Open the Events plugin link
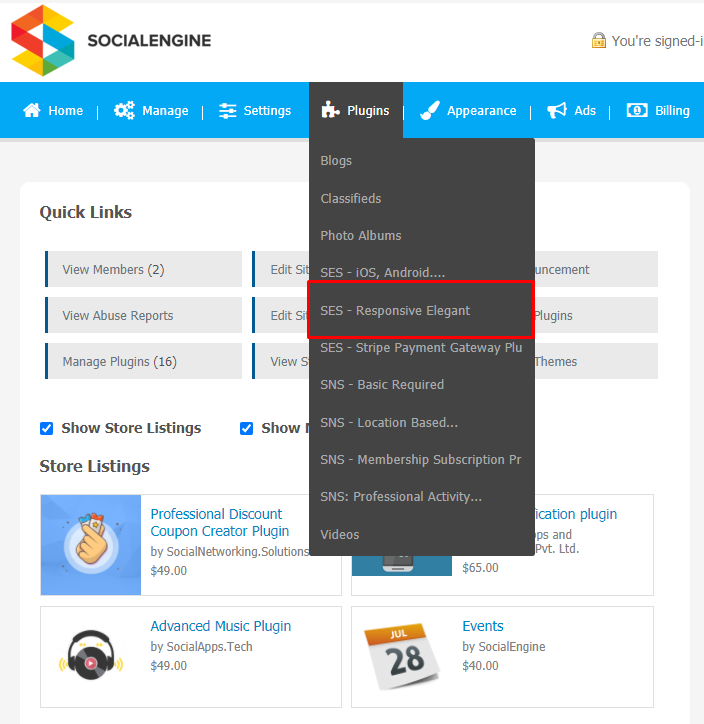704x724 pixels. tap(483, 626)
